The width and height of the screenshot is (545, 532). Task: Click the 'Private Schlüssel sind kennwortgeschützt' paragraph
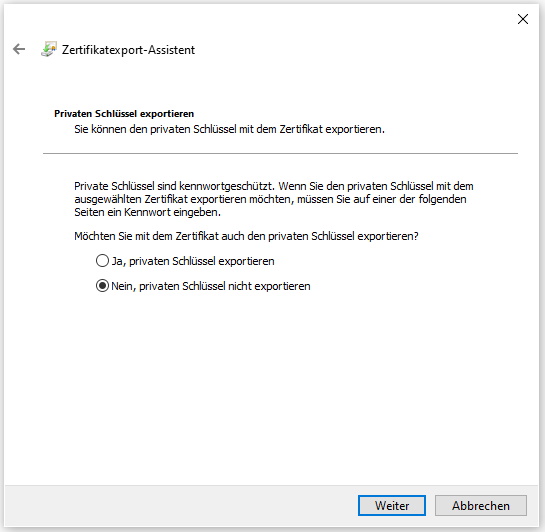tap(274, 199)
